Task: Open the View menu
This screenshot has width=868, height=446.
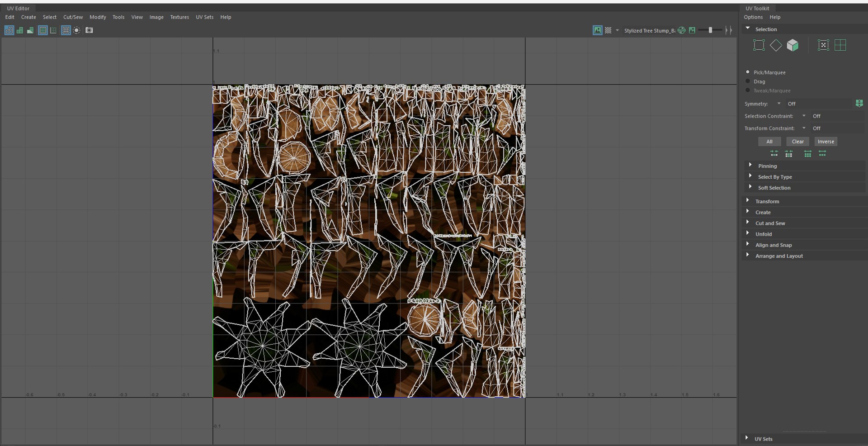Action: (137, 17)
